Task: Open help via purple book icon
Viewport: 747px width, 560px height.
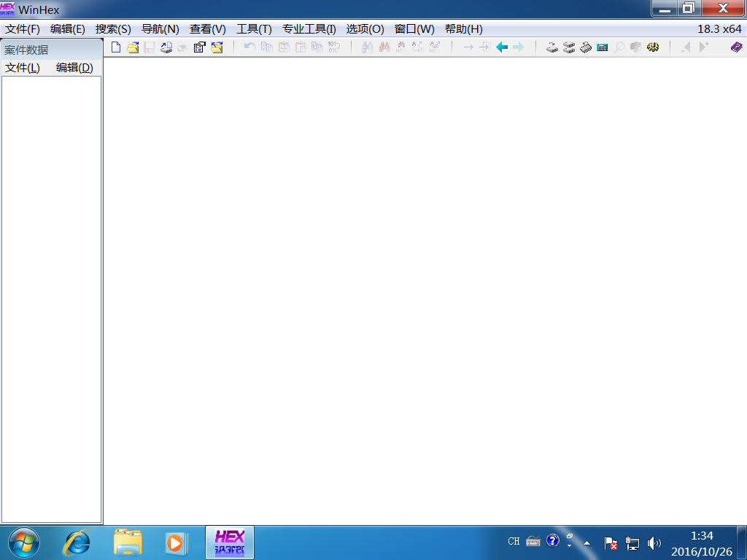Action: [737, 47]
